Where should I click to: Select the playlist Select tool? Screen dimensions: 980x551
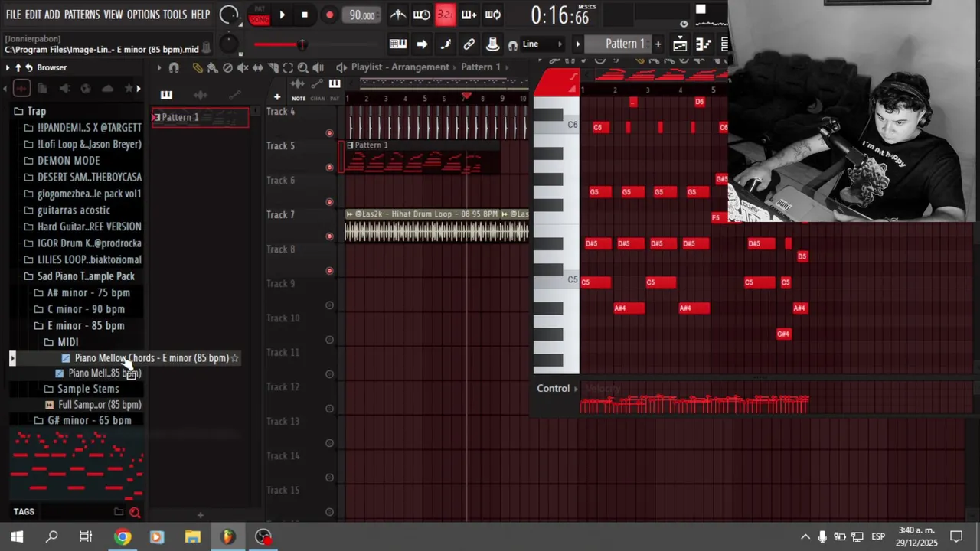pos(288,67)
